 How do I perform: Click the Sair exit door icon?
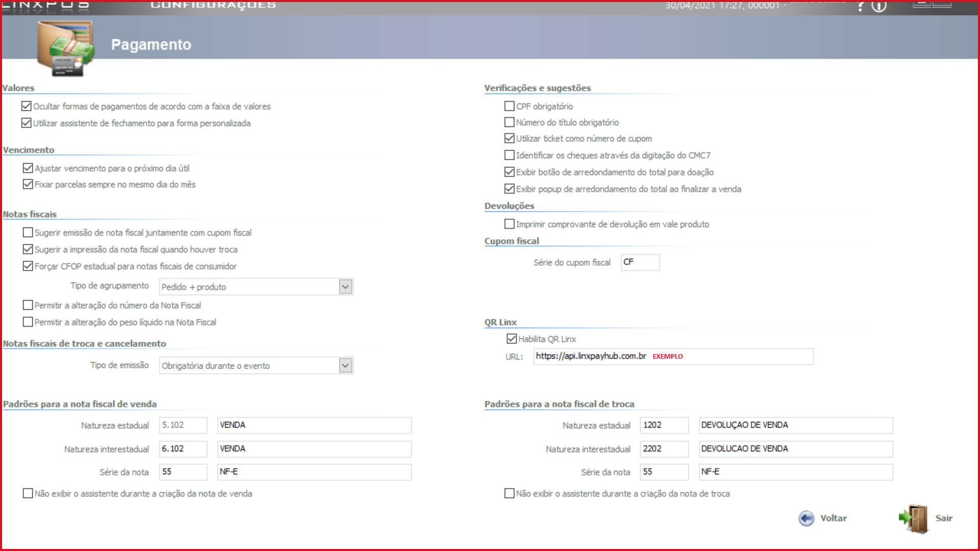pos(915,518)
